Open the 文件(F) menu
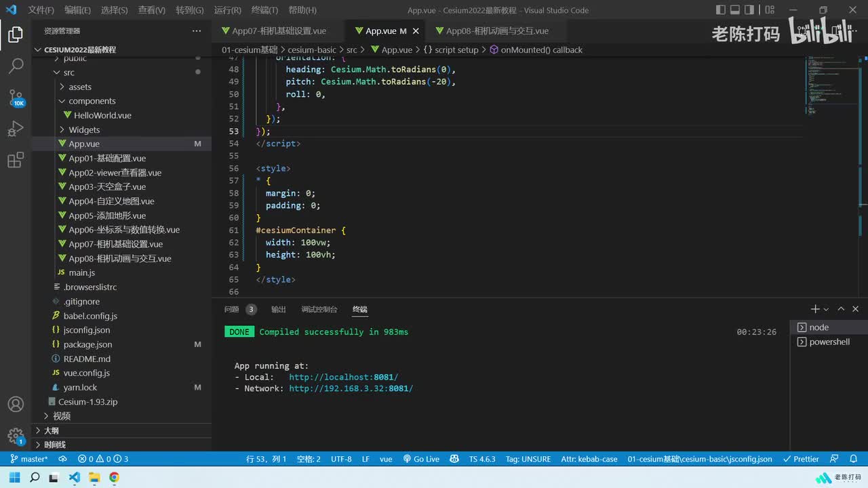Image resolution: width=868 pixels, height=488 pixels. tap(41, 10)
